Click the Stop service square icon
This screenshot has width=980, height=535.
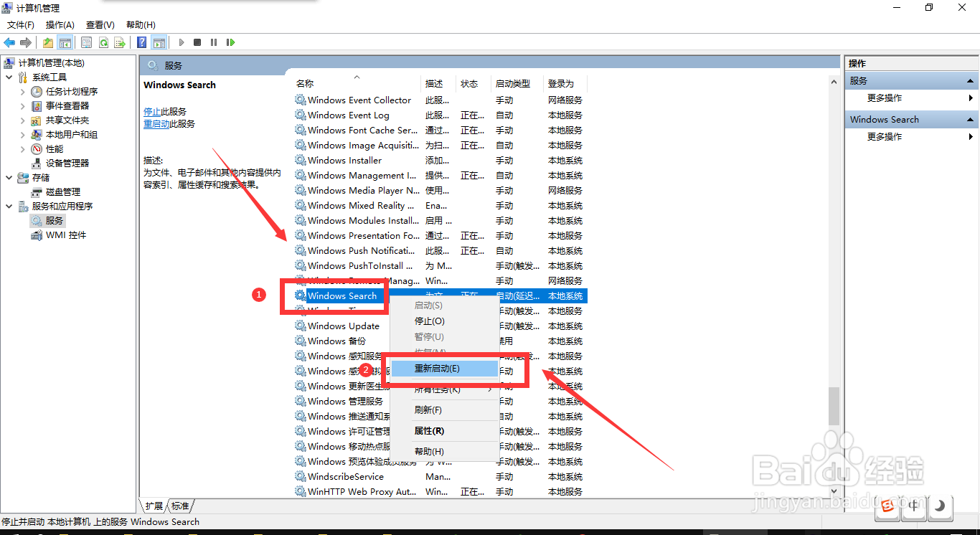(197, 42)
